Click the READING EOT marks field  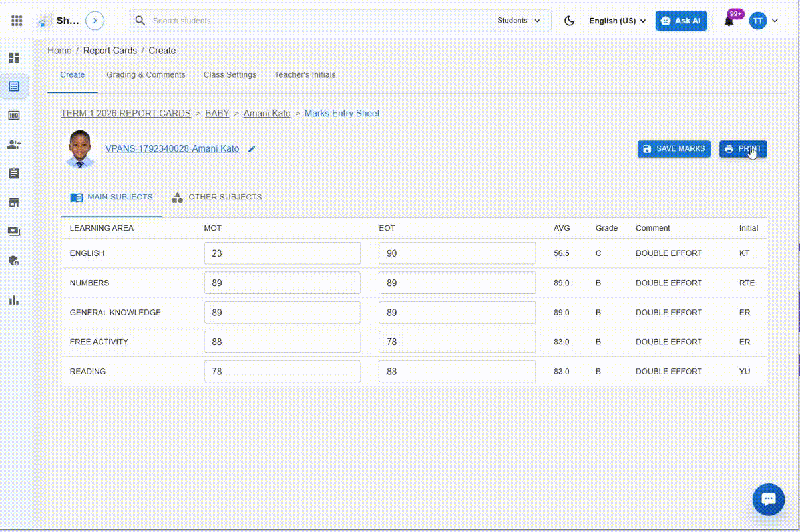457,372
